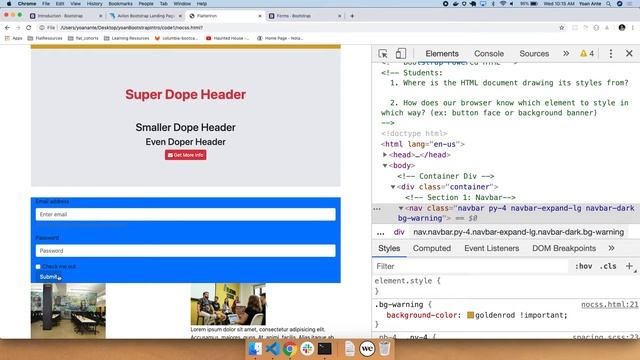Open the Computed styles tab

point(431,248)
